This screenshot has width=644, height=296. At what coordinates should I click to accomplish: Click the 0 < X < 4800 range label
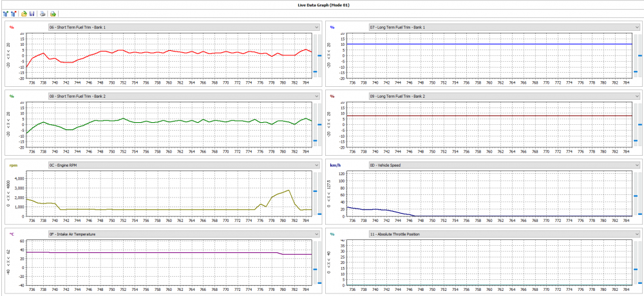pyautogui.click(x=8, y=194)
